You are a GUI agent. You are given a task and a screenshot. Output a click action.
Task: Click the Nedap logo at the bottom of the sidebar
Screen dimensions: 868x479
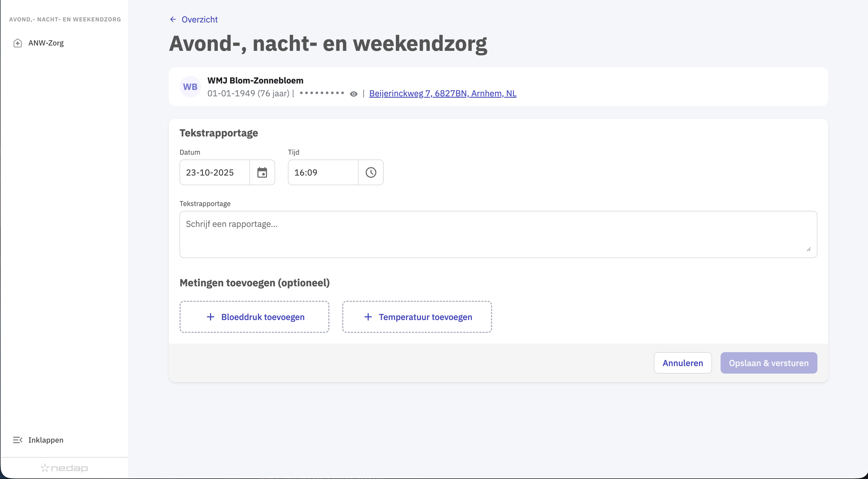pos(64,468)
